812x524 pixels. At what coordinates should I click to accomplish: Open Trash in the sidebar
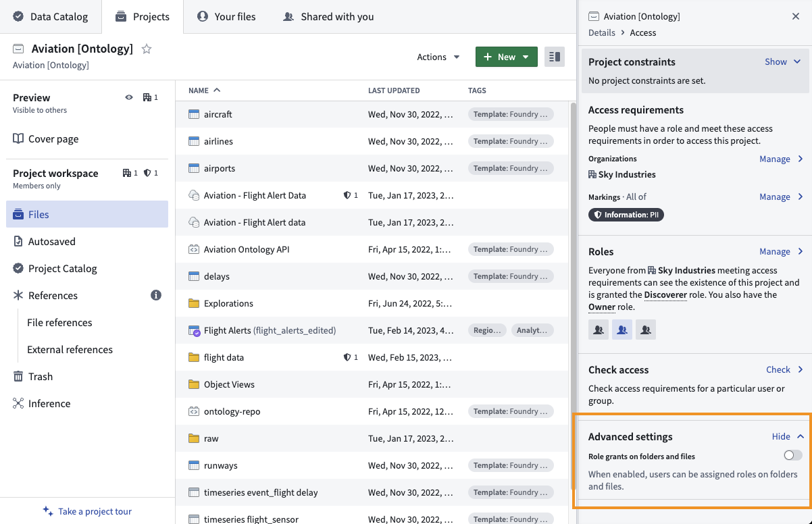(87, 376)
